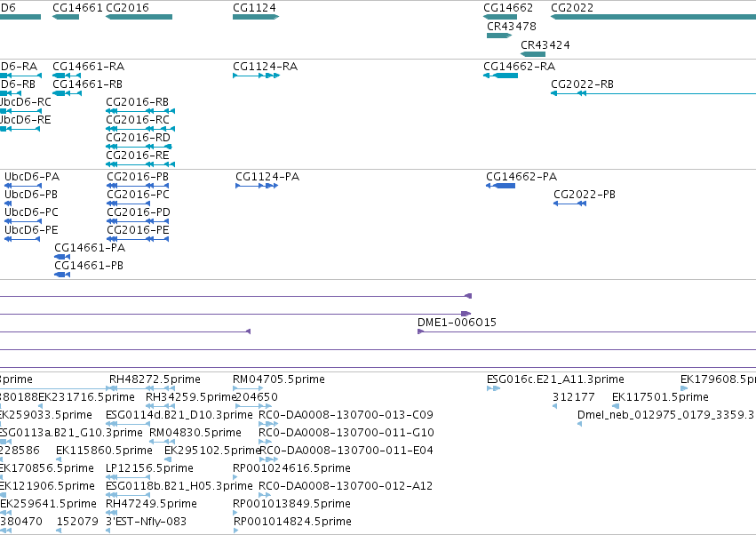Viewport: 756px width, 535px height.
Task: Select protein UbcD6-PC
Action: tap(31, 212)
